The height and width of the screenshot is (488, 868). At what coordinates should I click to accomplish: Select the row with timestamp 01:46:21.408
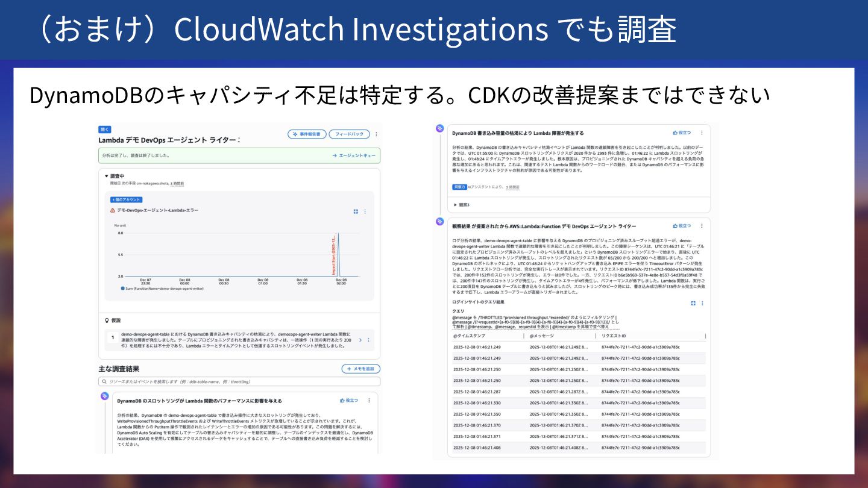(579, 448)
